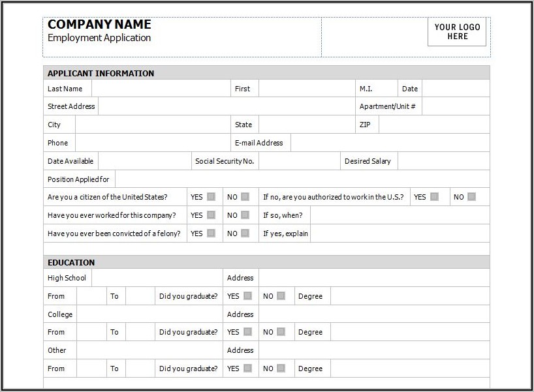Click the First name input field

click(306, 89)
